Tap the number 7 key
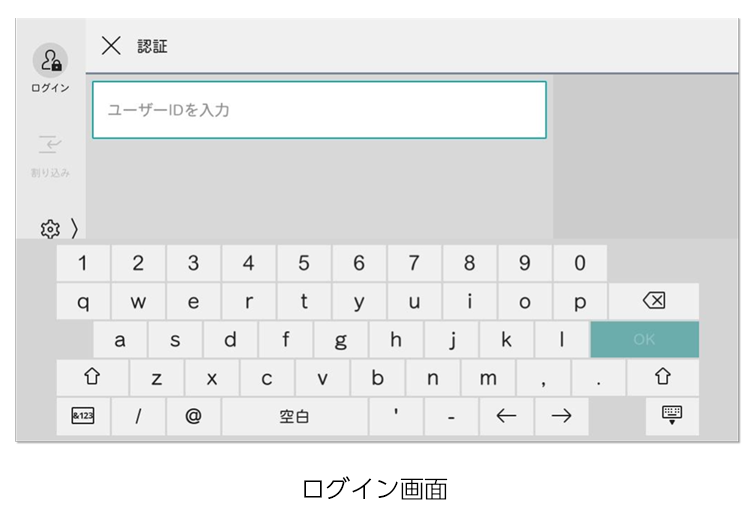Screen dimensions: 750x525 [x=414, y=263]
